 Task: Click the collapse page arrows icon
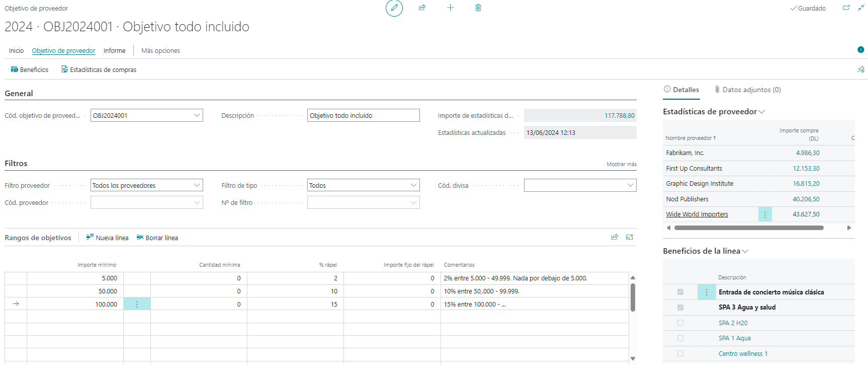(x=861, y=8)
